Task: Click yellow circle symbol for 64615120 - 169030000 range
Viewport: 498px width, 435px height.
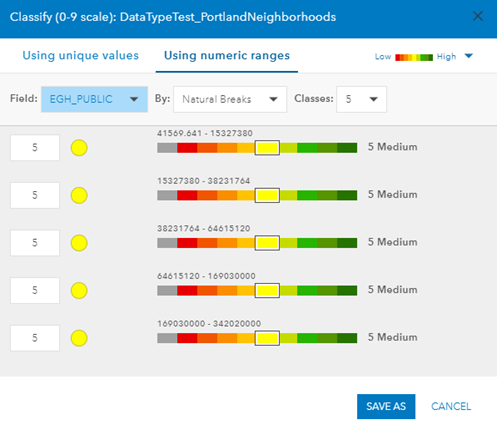Action: tap(79, 290)
